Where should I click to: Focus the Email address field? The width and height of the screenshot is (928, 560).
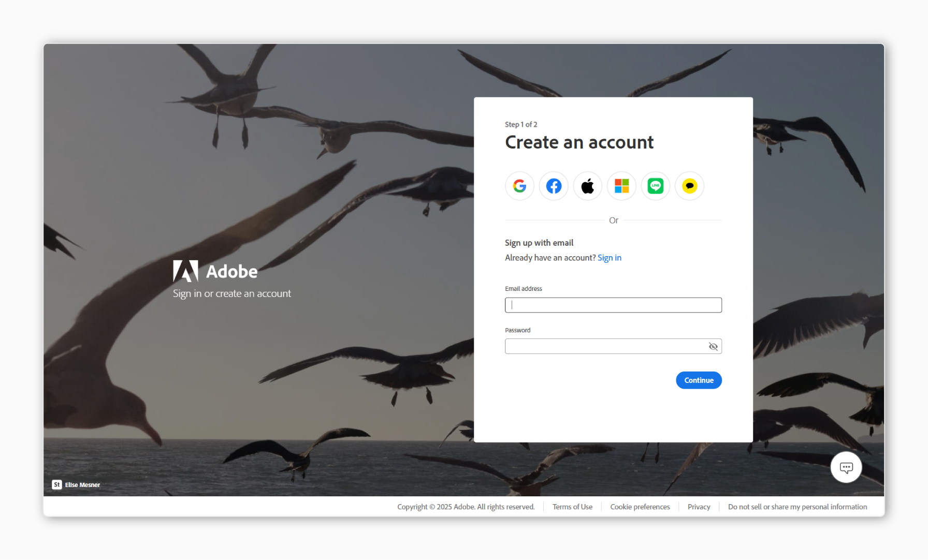613,305
